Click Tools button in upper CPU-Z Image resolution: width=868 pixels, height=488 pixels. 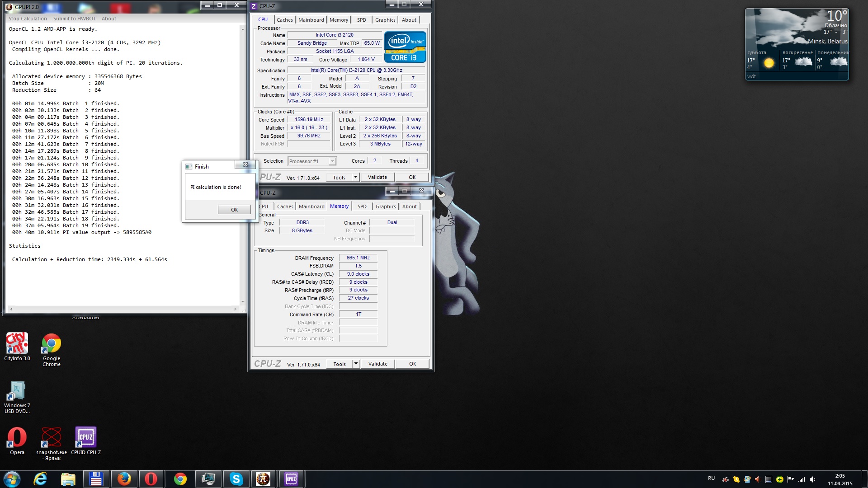point(339,178)
